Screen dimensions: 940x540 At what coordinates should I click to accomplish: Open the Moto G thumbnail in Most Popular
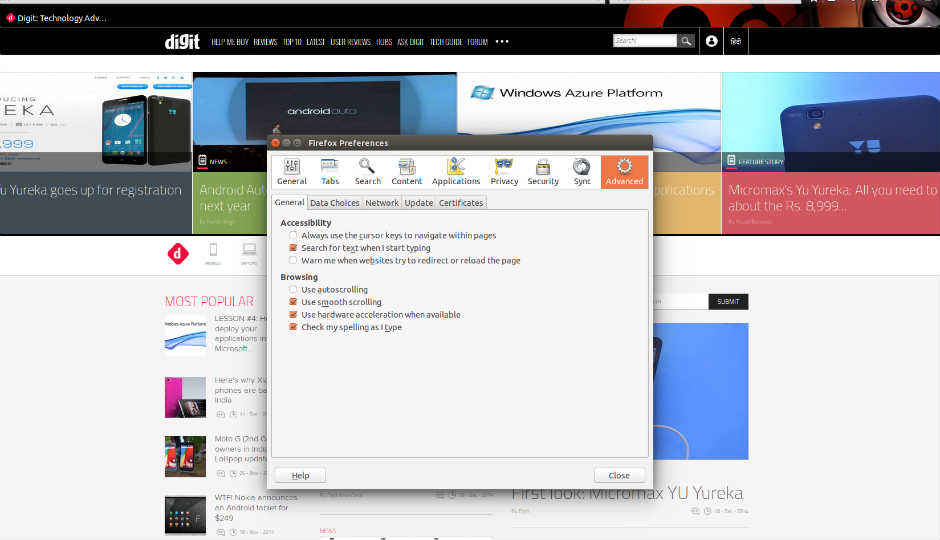tap(185, 456)
